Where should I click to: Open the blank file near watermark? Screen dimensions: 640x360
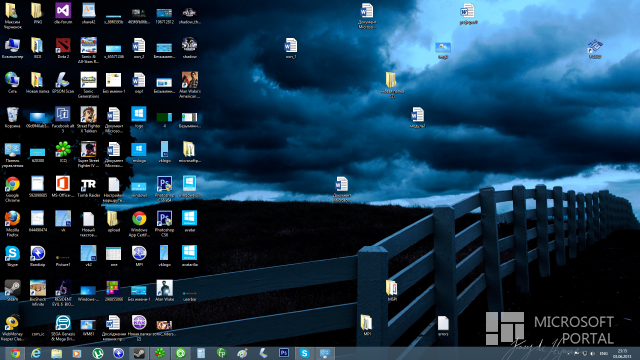pos(443,323)
